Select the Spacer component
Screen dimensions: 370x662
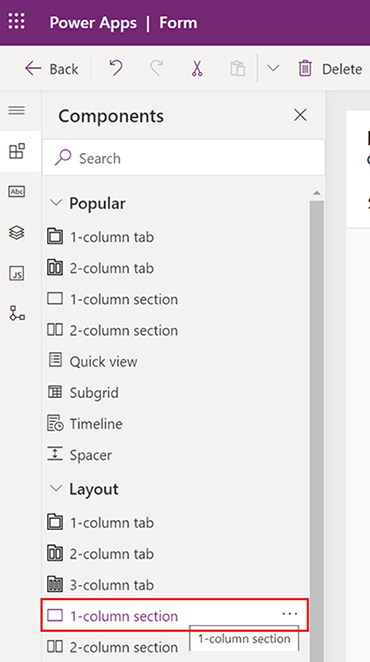(x=79, y=455)
